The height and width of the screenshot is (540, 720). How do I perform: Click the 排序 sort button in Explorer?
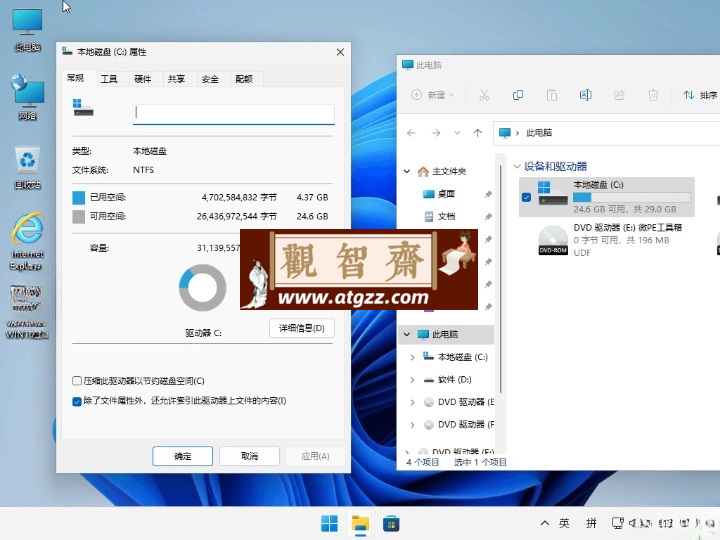coord(700,95)
